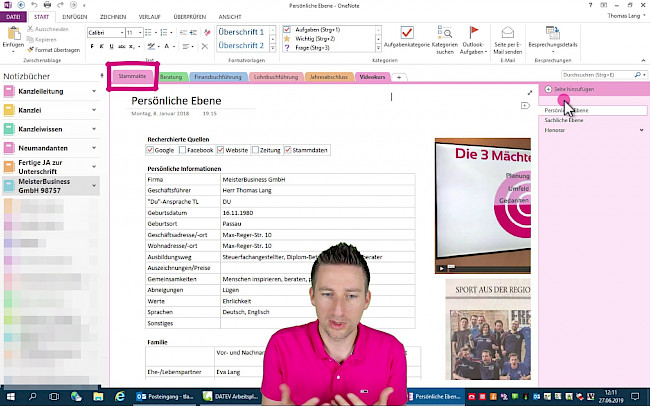Check the Facebook checkbox
Image resolution: width=650 pixels, height=406 pixels.
click(x=183, y=149)
